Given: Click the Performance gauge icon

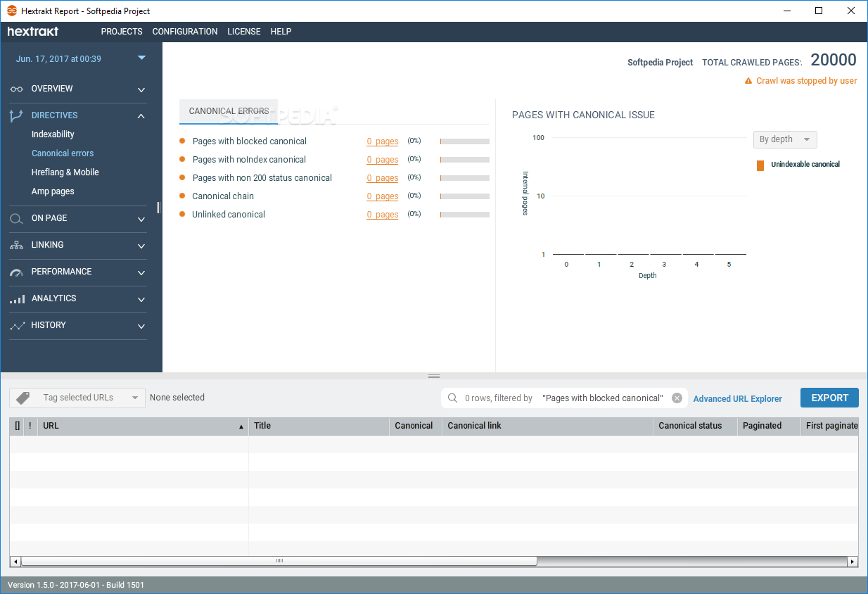Looking at the screenshot, I should click(x=17, y=272).
